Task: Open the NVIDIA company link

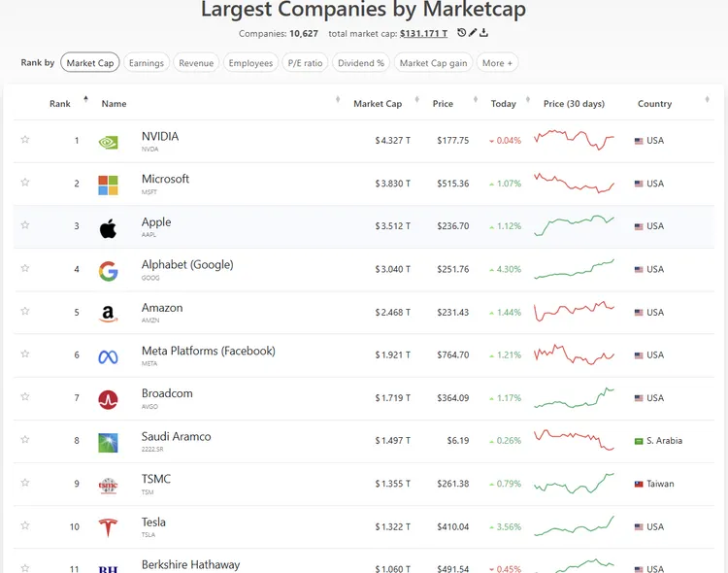Action: 160,137
